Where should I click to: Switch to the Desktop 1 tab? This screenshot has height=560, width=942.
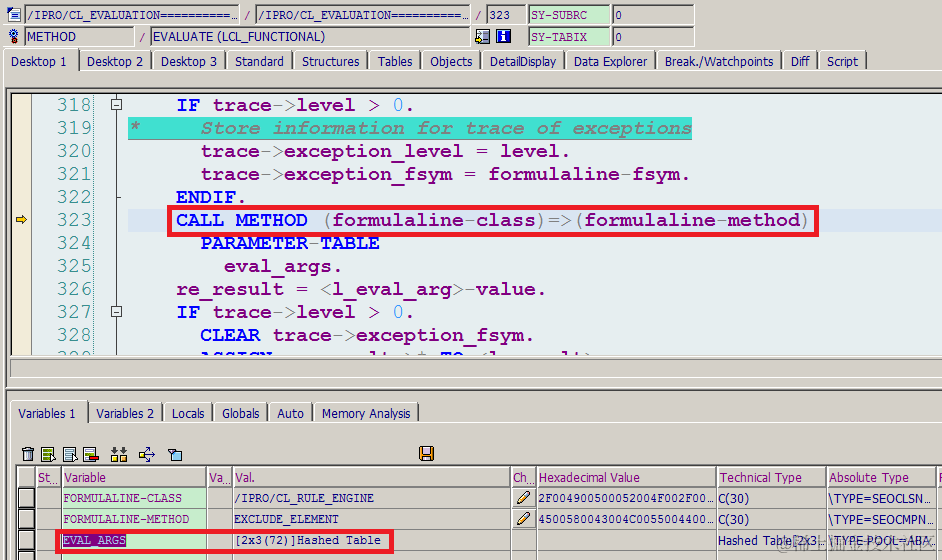[x=39, y=61]
